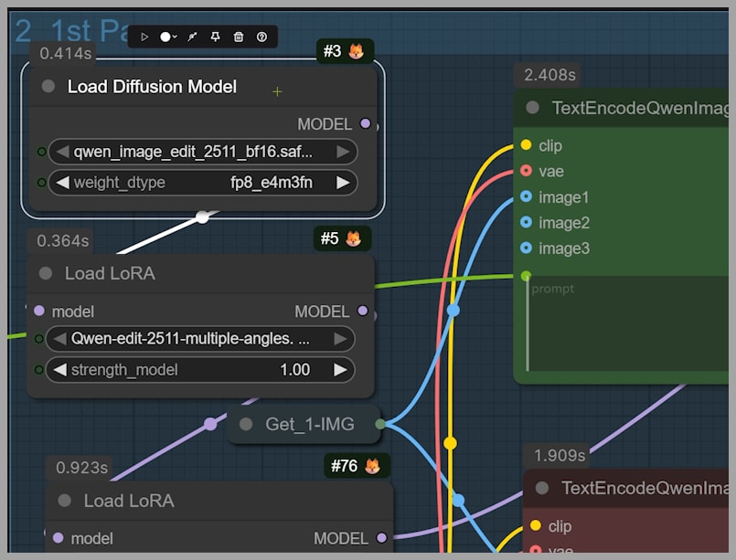Decrease strength_model with left arrow
This screenshot has height=560, width=736.
click(x=61, y=370)
